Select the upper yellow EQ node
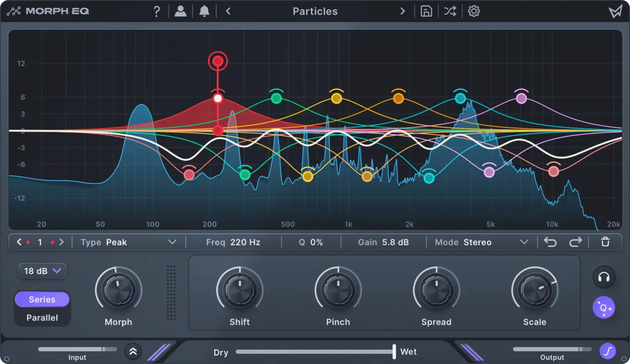 coord(337,98)
